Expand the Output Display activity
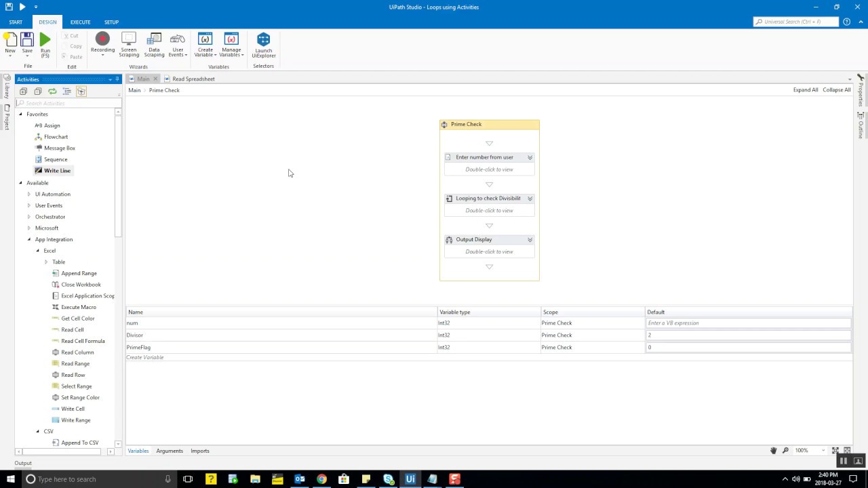The width and height of the screenshot is (868, 488). click(530, 239)
